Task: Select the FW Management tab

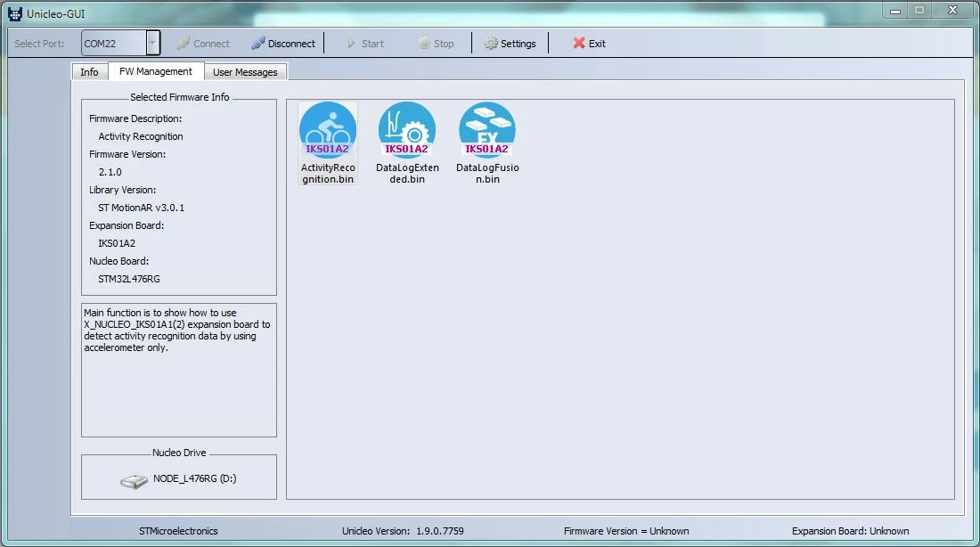Action: click(156, 71)
